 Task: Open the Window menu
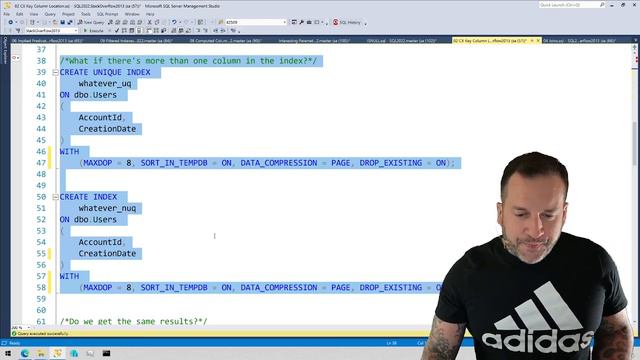coord(132,14)
